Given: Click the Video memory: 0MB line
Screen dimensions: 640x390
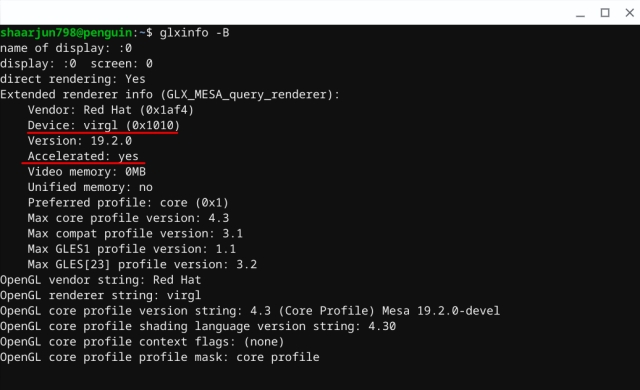Looking at the screenshot, I should [x=87, y=172].
